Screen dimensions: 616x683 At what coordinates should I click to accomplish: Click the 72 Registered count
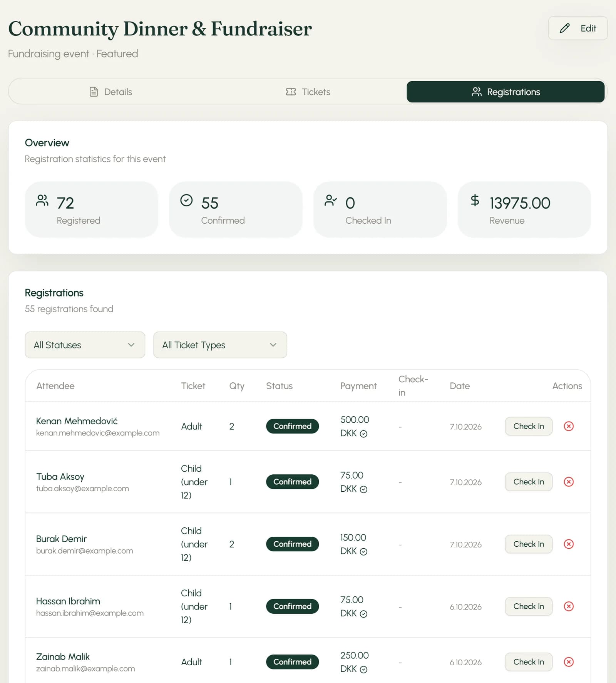(65, 203)
